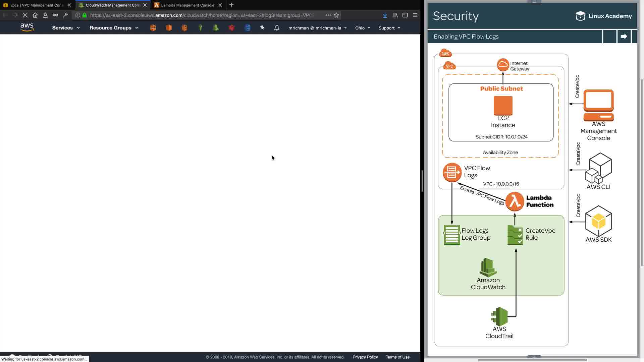Click the next slide arrow button

click(x=624, y=37)
